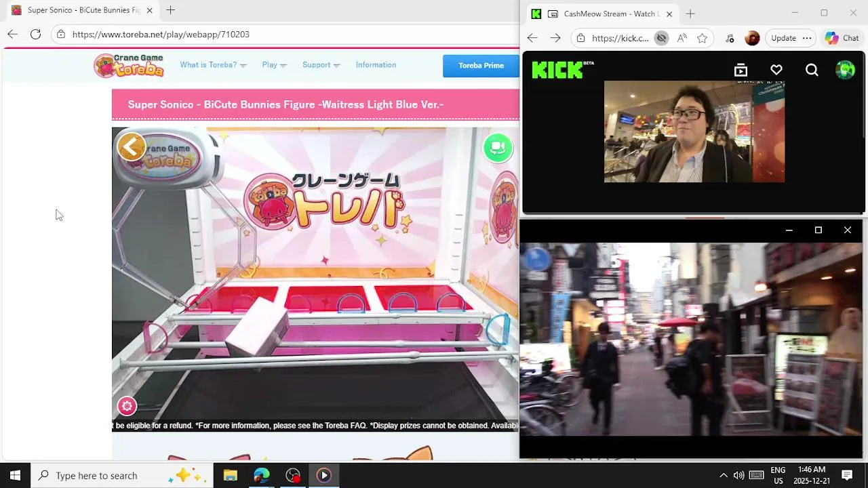Select the CashMeow Stream tab
This screenshot has width=868, height=488.
tap(602, 14)
